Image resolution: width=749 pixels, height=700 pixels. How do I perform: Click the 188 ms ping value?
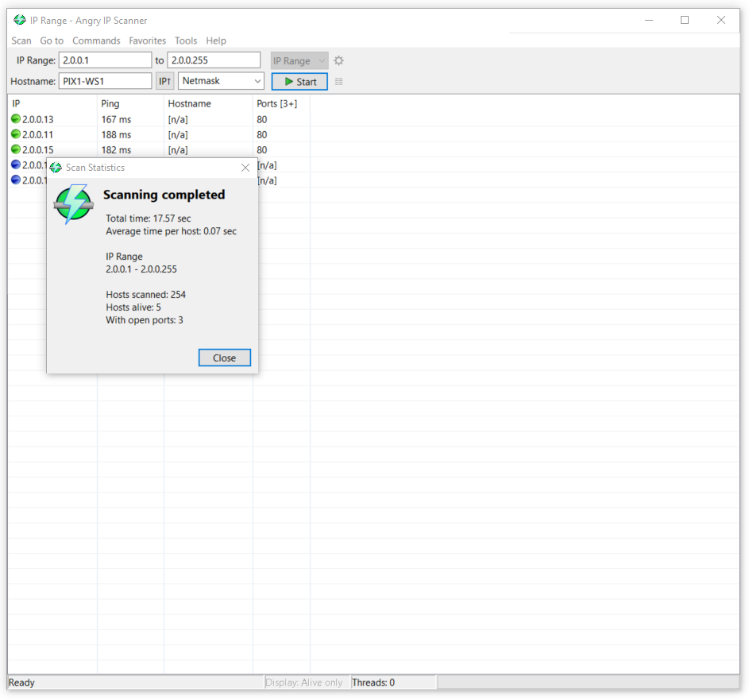coord(116,135)
